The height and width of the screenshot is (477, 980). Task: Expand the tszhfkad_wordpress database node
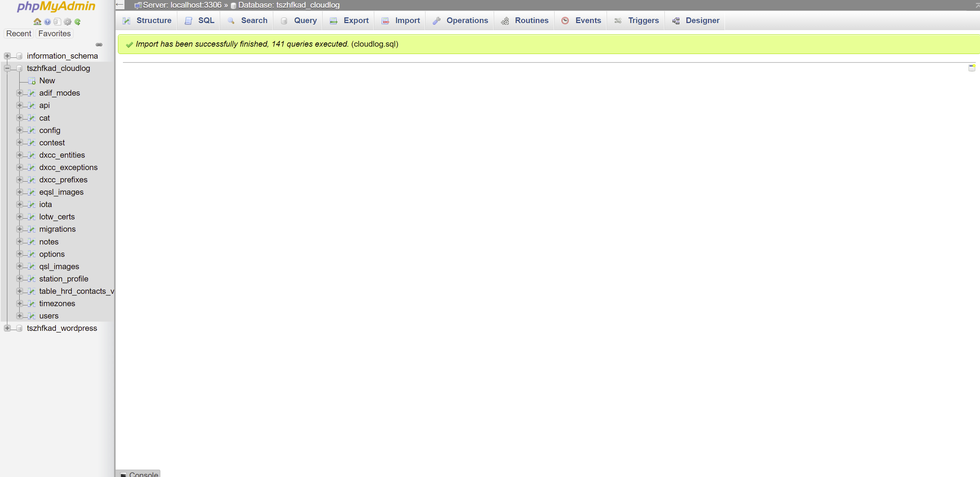[7, 328]
